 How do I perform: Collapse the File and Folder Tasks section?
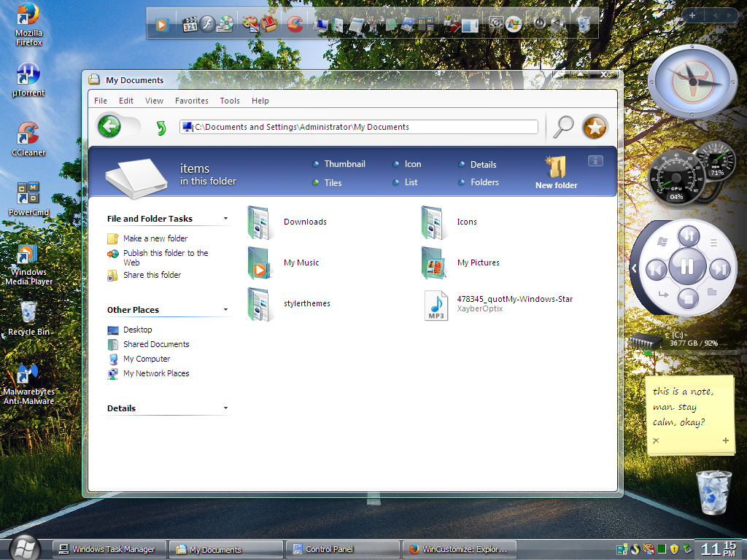pyautogui.click(x=225, y=219)
